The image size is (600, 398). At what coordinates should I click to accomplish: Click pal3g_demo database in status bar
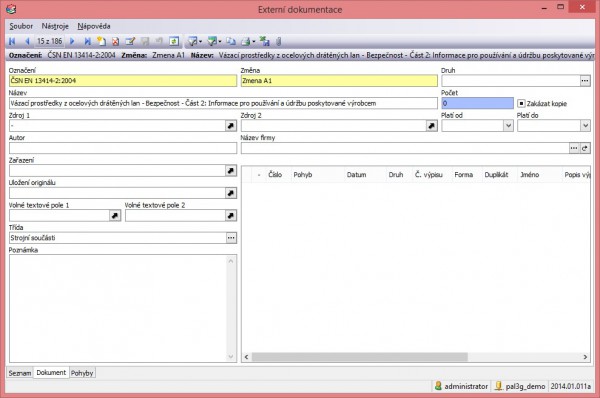520,386
